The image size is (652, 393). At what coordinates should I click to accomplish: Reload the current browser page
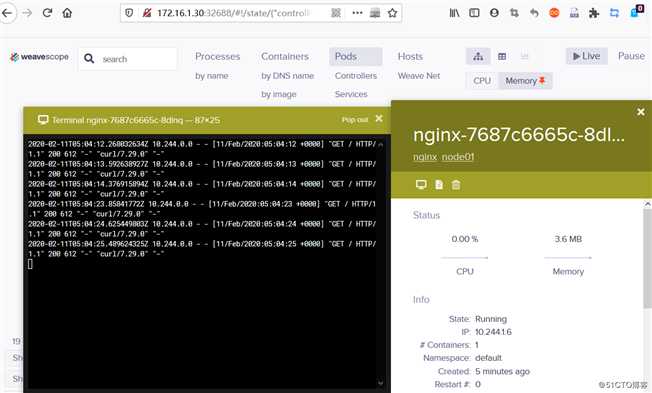47,13
